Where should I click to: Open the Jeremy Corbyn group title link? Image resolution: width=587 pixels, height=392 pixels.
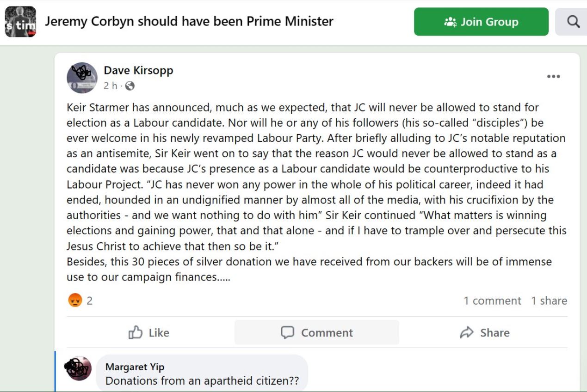[x=189, y=21]
